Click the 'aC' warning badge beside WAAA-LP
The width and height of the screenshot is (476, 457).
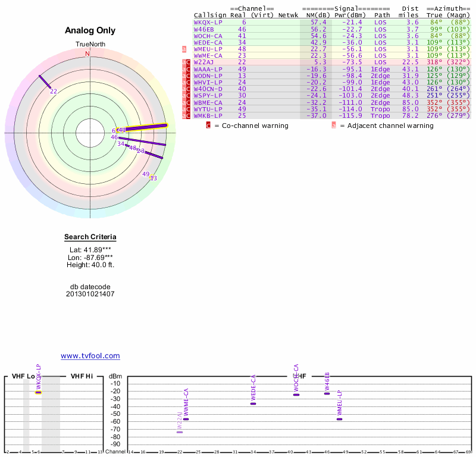coord(186,69)
